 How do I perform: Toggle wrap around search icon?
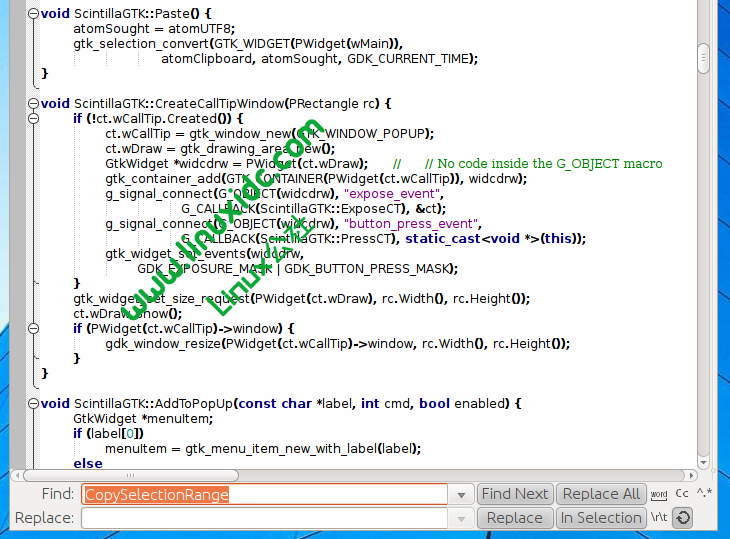[x=682, y=518]
